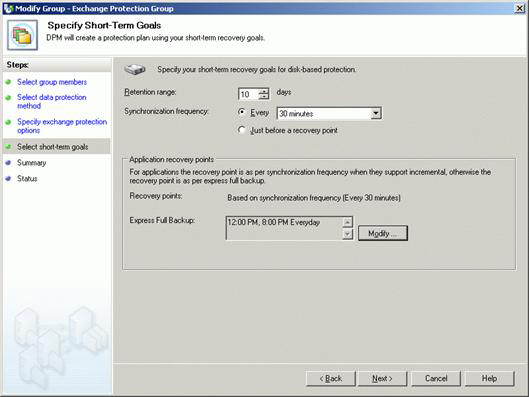Viewport: 529px width, 397px height.
Task: Increase retention range with up arrow
Action: coord(263,91)
